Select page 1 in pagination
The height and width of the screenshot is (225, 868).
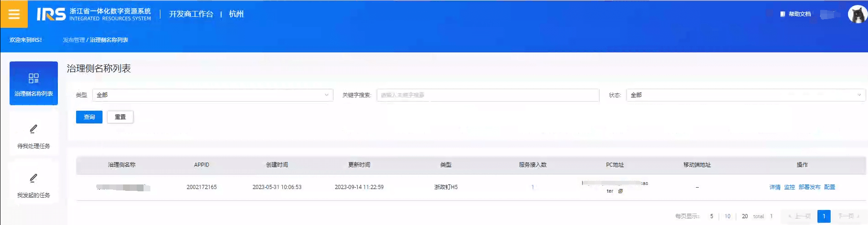(824, 216)
